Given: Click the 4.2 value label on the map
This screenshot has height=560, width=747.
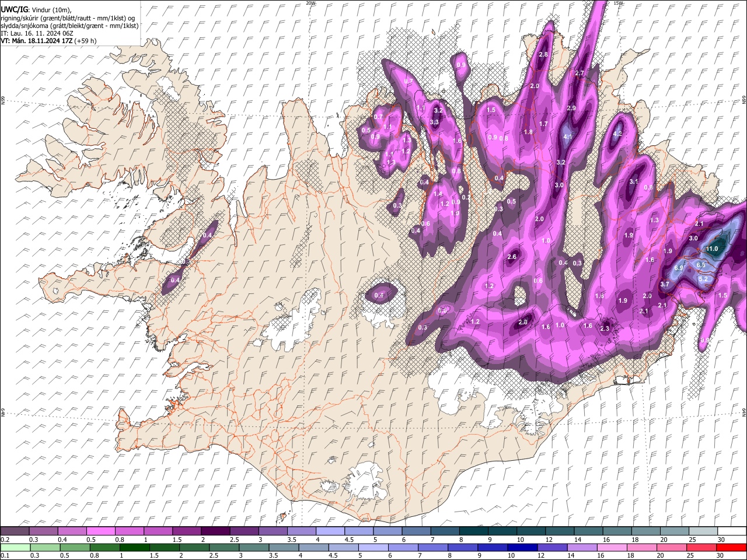Looking at the screenshot, I should click(619, 134).
